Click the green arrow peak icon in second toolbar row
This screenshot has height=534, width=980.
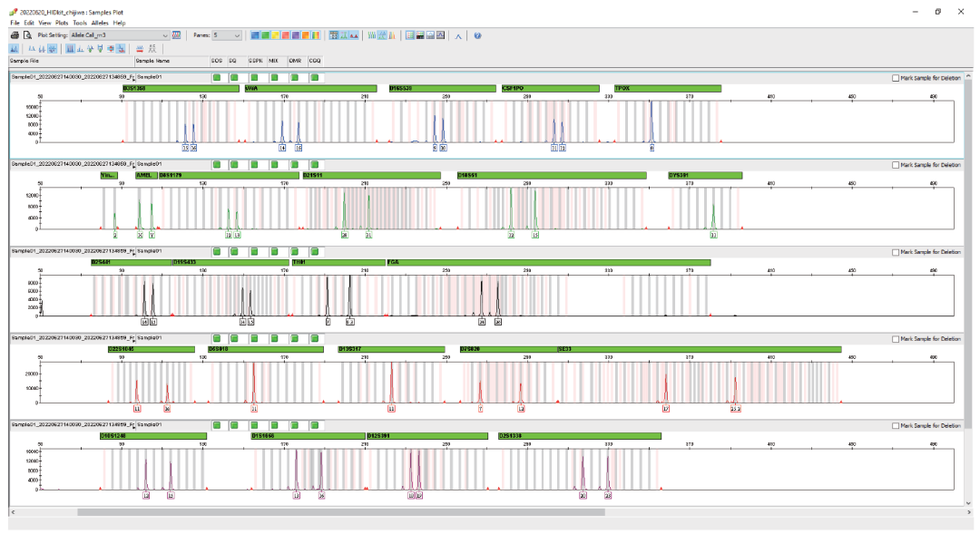click(90, 48)
